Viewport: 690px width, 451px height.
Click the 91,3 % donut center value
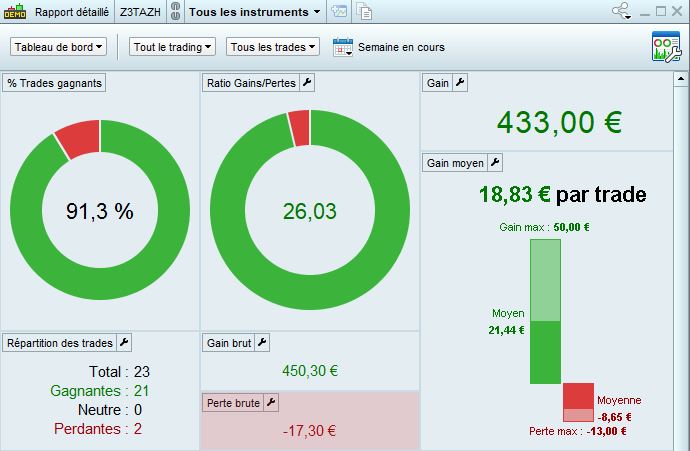click(x=100, y=211)
